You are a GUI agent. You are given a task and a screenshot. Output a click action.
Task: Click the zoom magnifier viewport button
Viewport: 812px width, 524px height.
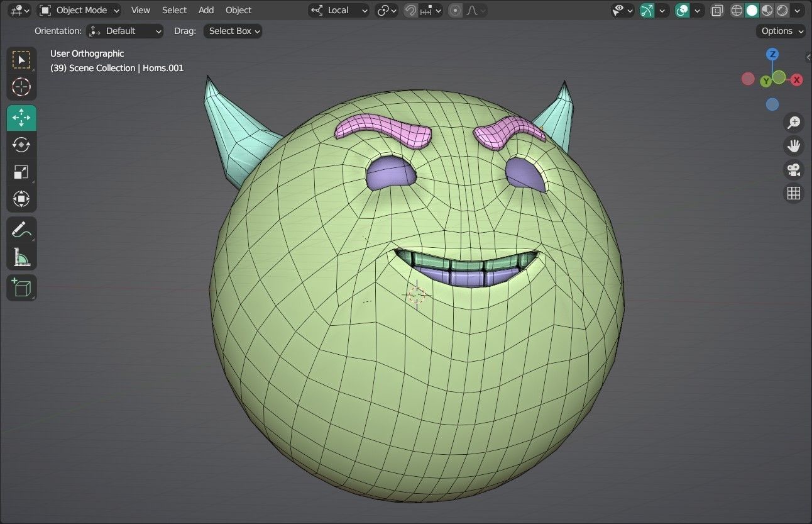794,122
